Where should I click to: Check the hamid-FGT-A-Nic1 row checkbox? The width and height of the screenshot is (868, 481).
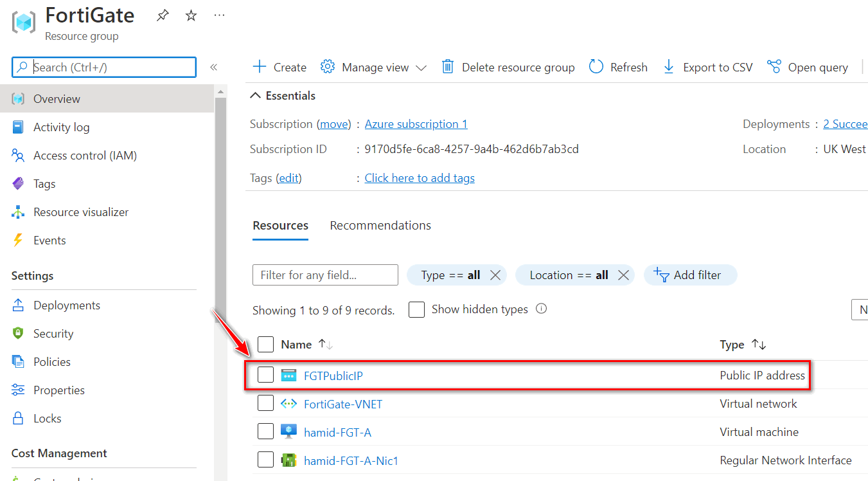[x=266, y=460]
